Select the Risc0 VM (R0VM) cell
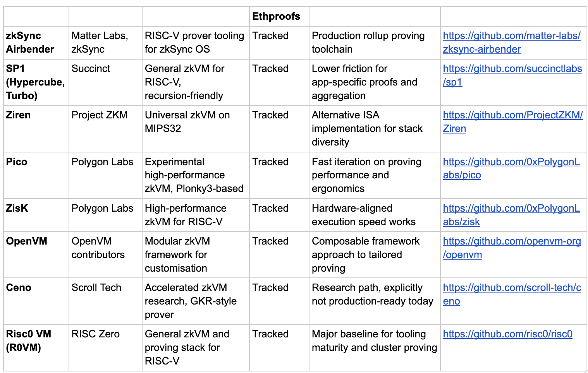The height and width of the screenshot is (373, 588). (x=36, y=347)
